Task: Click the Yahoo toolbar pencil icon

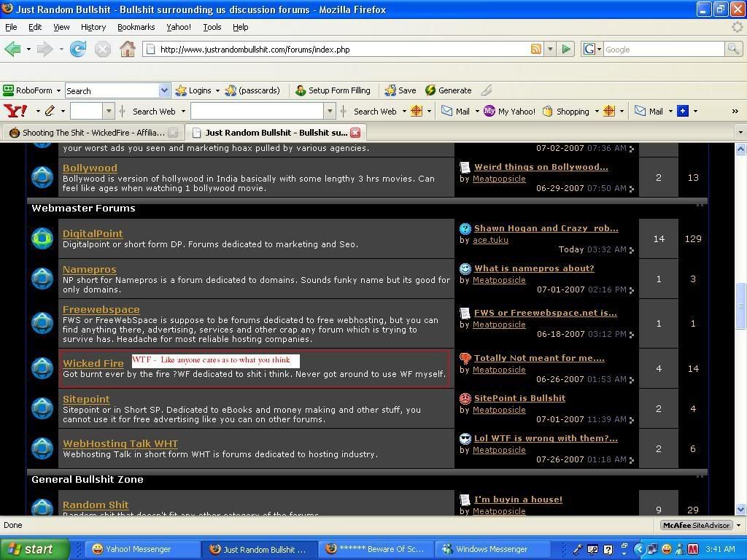Action: (x=50, y=112)
